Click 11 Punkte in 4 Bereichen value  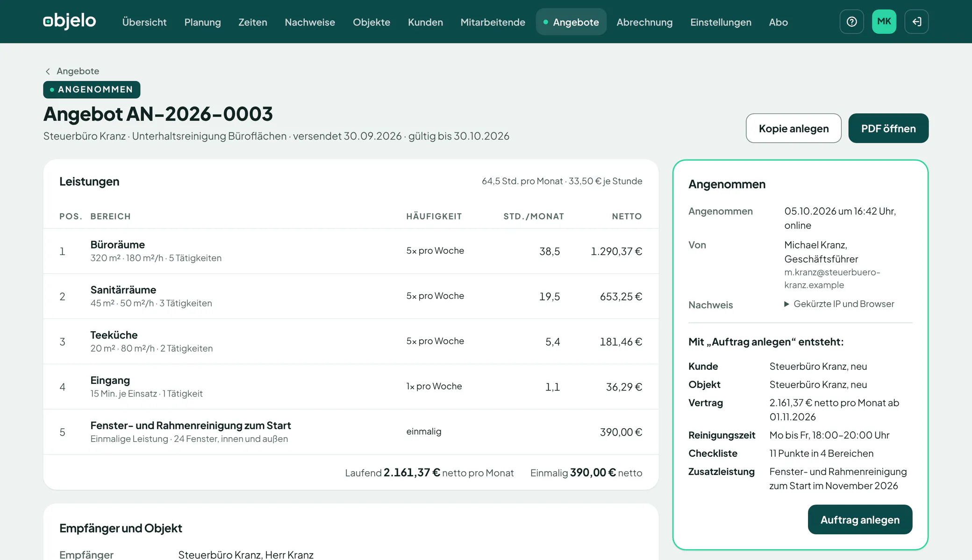point(821,453)
